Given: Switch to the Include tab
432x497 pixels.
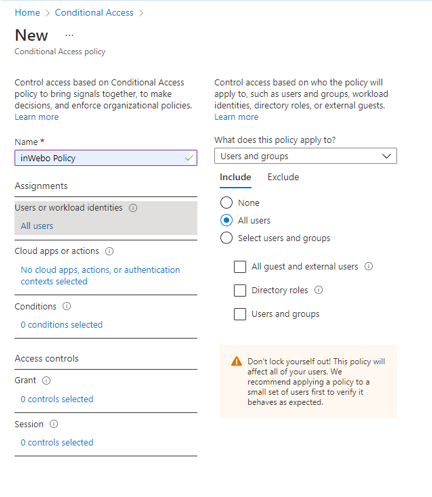Looking at the screenshot, I should click(235, 177).
